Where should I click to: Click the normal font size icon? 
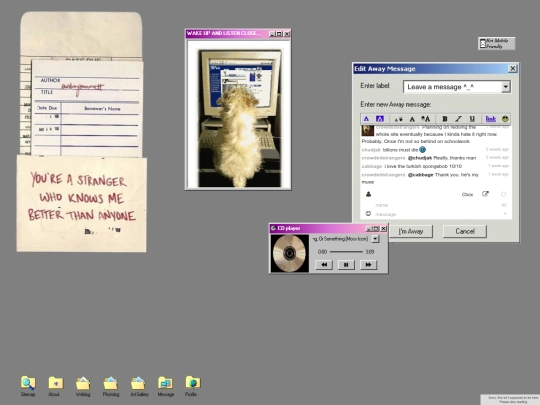pyautogui.click(x=412, y=119)
